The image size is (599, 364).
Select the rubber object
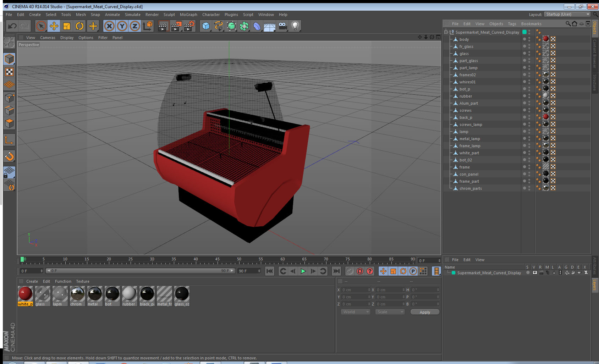tap(466, 96)
